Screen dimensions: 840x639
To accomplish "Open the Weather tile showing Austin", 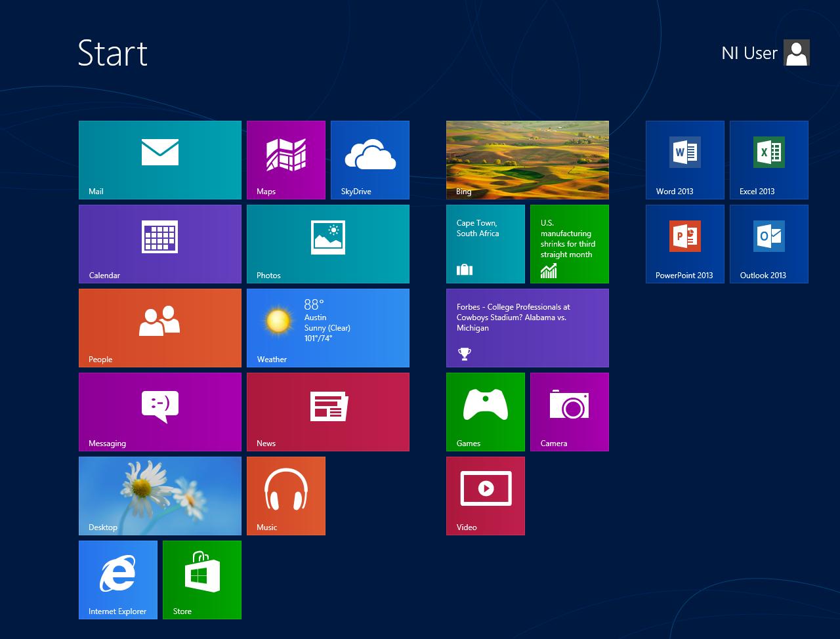I will click(x=328, y=328).
